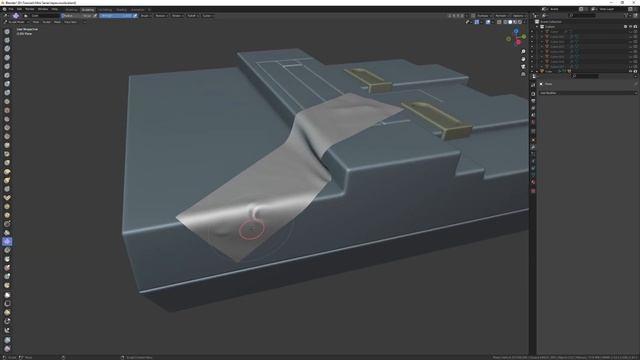Click the outliner search field

pyautogui.click(x=582, y=15)
